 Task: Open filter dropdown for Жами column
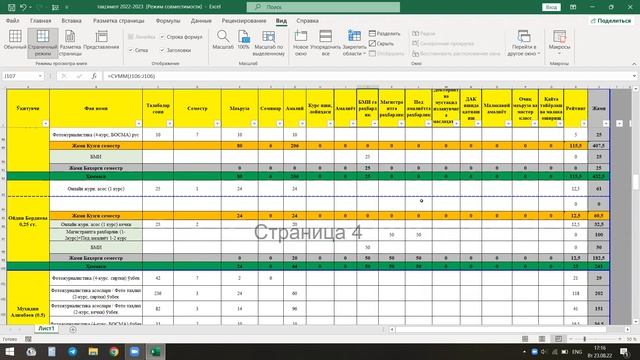coord(606,124)
